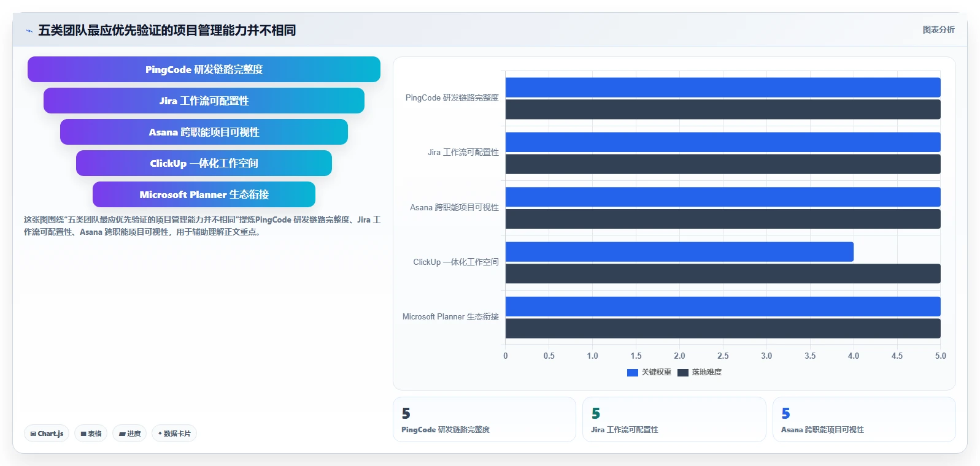This screenshot has width=980, height=466.
Task: Click the x-axis tick value 4.0
Action: 854,356
